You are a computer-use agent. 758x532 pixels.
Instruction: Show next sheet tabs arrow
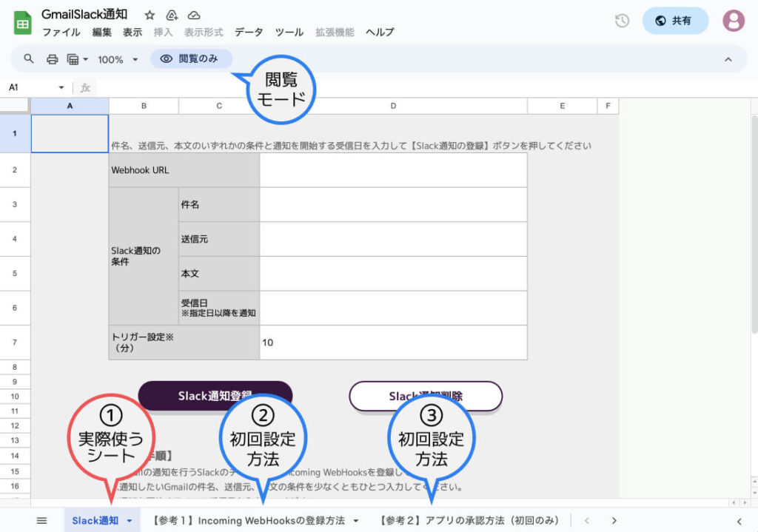(614, 520)
